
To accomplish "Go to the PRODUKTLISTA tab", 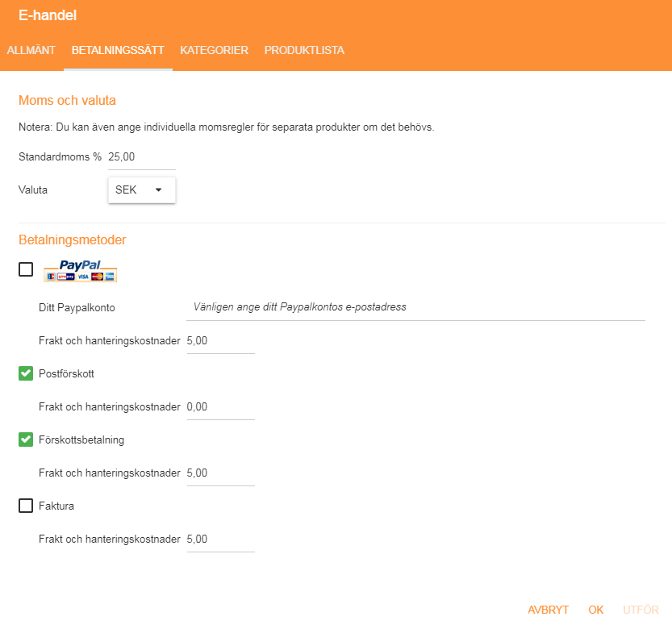I will 304,50.
